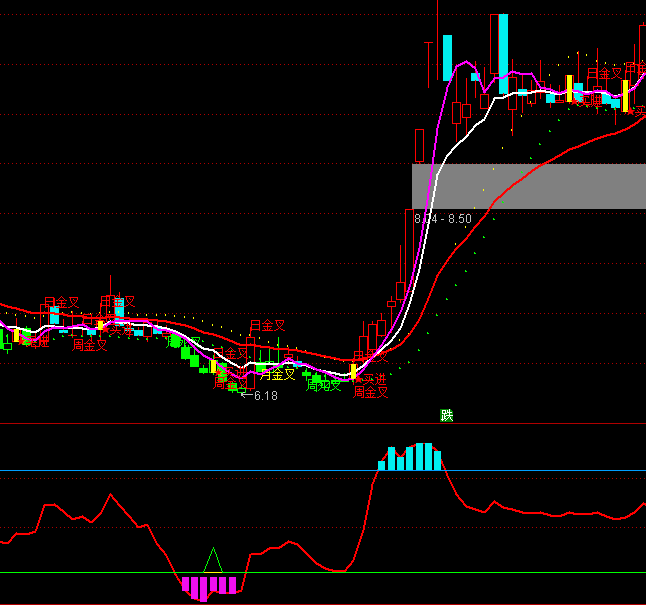Click the magenta histogram bars in oscillator
646x605 pixels.
click(x=209, y=585)
